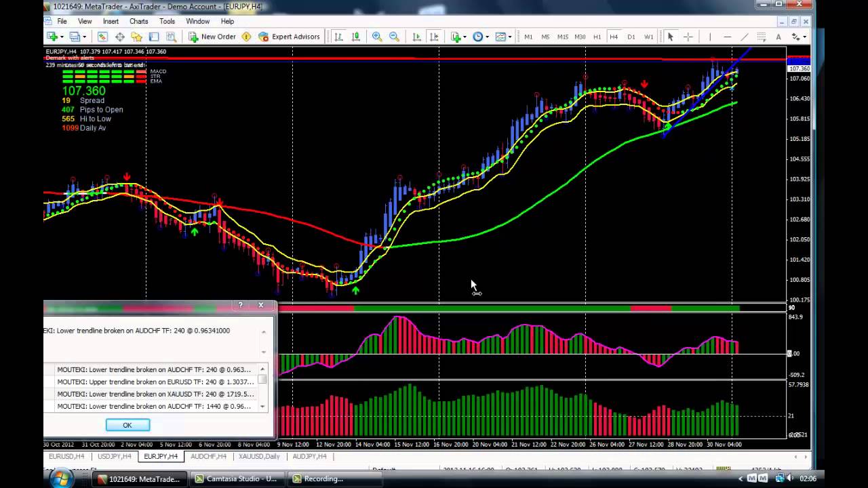Select the XAUUSD lower trendline alert row
868x488 pixels.
point(151,394)
